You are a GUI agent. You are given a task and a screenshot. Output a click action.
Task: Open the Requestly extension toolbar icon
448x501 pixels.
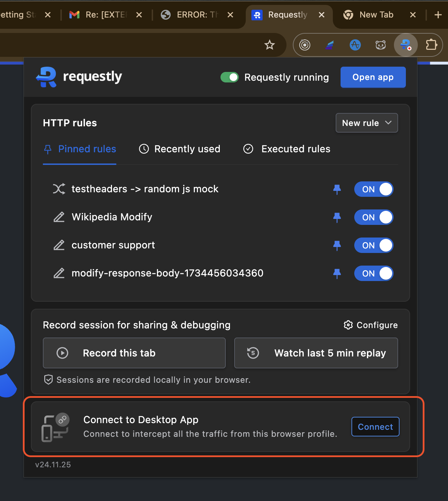406,45
